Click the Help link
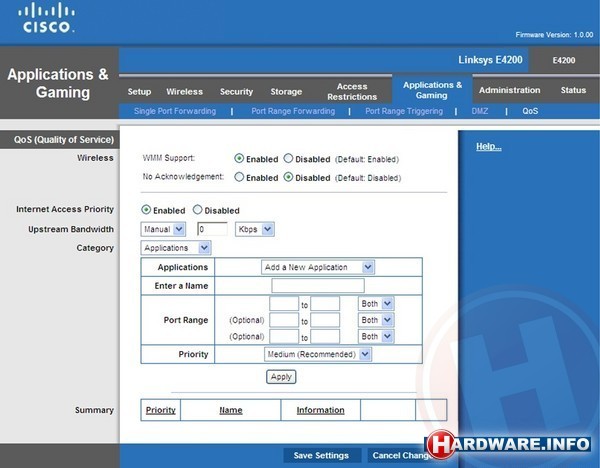This screenshot has width=600, height=468. click(x=489, y=147)
